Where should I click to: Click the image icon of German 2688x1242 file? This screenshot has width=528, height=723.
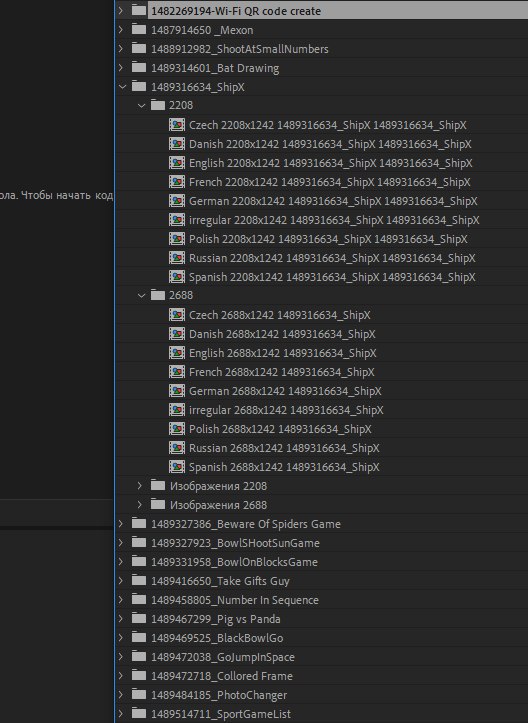click(x=177, y=391)
